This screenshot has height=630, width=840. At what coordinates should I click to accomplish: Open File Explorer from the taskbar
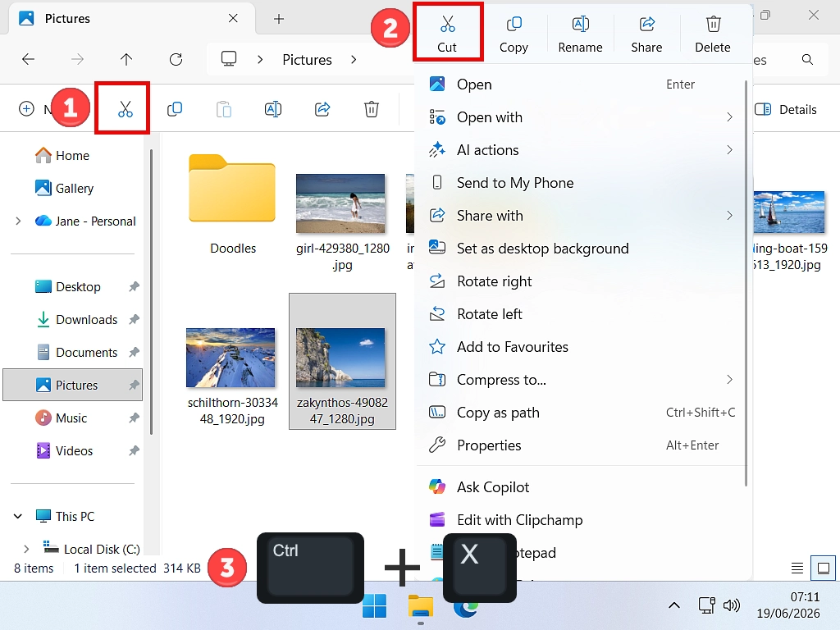pyautogui.click(x=421, y=606)
